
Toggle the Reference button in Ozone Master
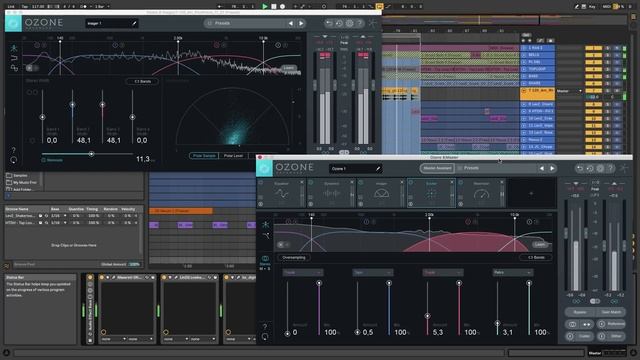(611, 324)
